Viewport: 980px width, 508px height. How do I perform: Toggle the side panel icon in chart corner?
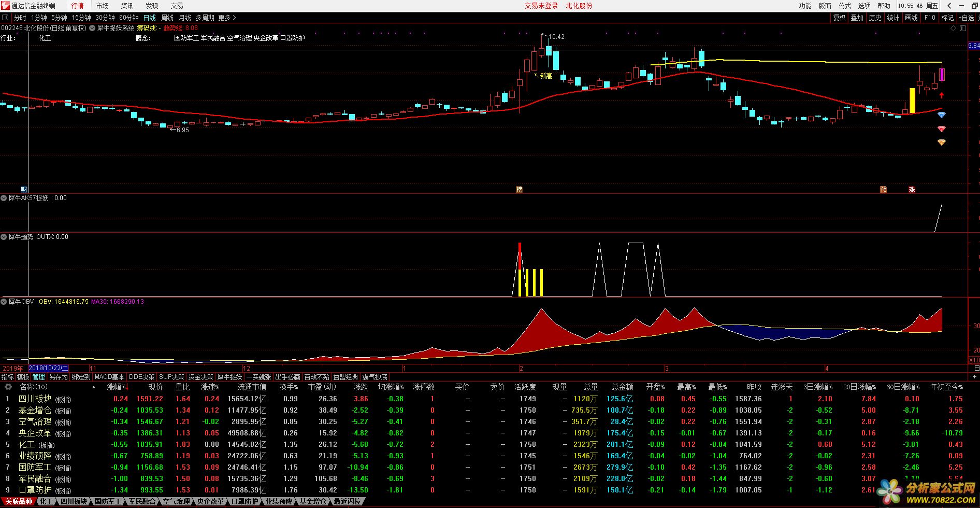click(963, 28)
